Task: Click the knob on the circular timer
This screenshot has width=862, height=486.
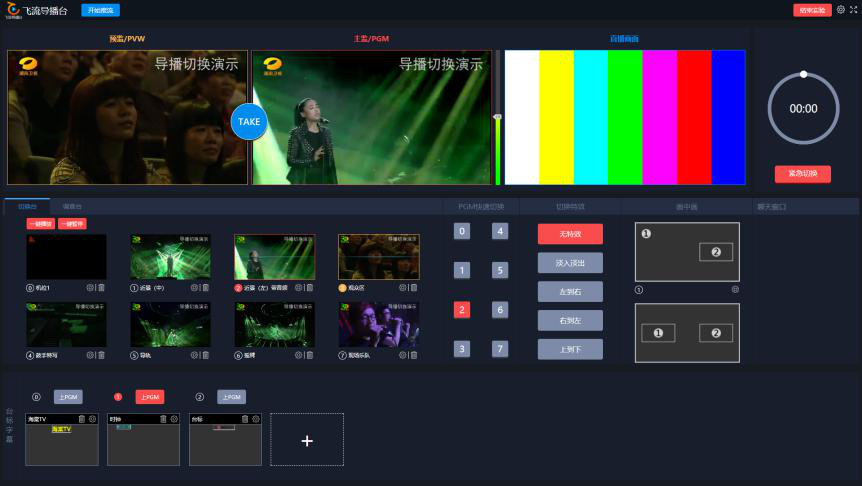Action: pos(803,74)
